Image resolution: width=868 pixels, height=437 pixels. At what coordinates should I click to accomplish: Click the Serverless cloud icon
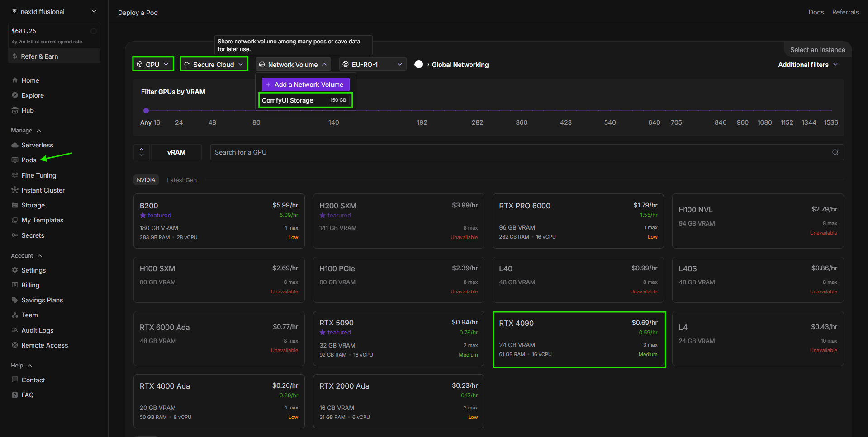(x=15, y=145)
